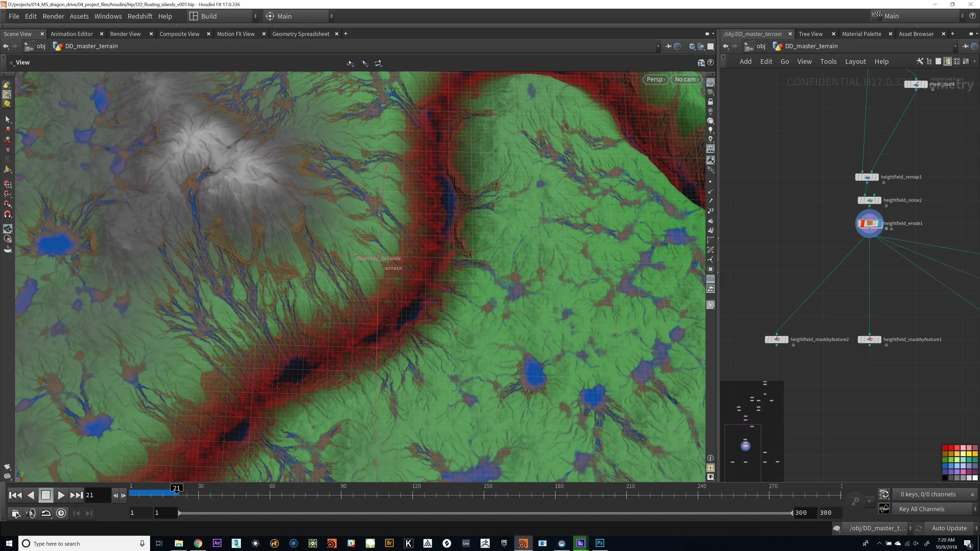This screenshot has width=980, height=551.
Task: Click the frame 21 timeline marker
Action: [x=177, y=488]
